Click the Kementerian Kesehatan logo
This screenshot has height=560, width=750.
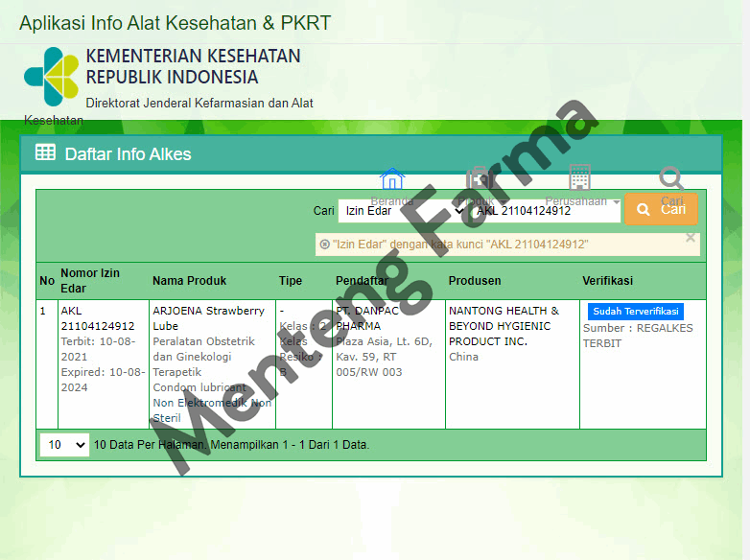pos(51,76)
